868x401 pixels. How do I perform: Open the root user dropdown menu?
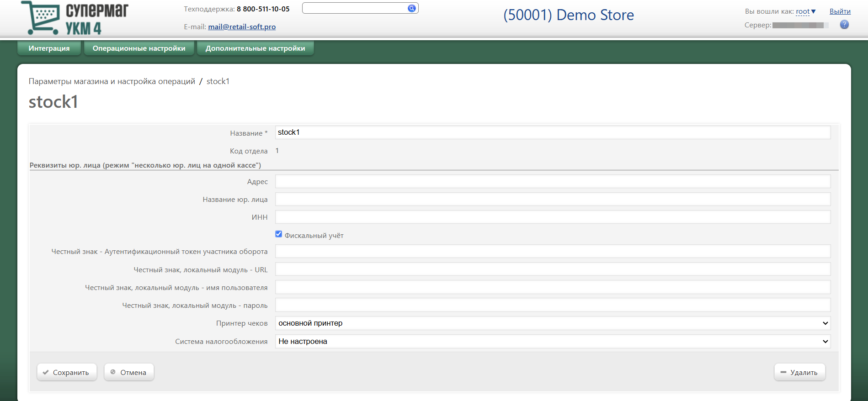805,11
